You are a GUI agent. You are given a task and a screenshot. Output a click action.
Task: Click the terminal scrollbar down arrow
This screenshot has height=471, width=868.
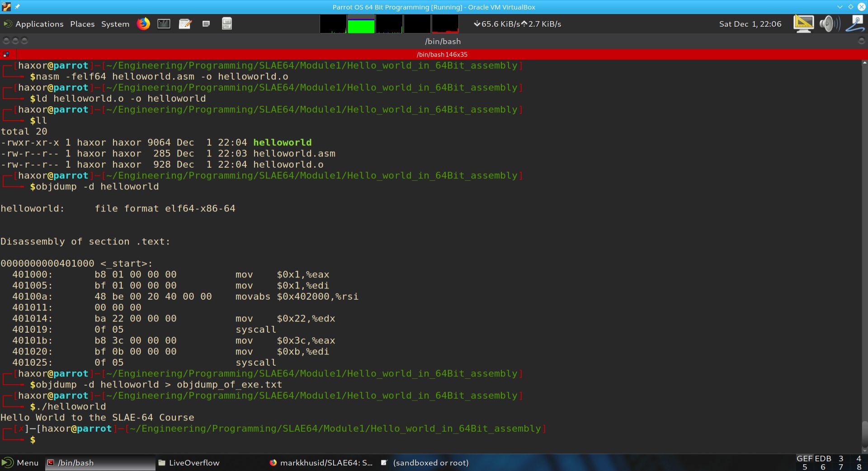[864, 450]
